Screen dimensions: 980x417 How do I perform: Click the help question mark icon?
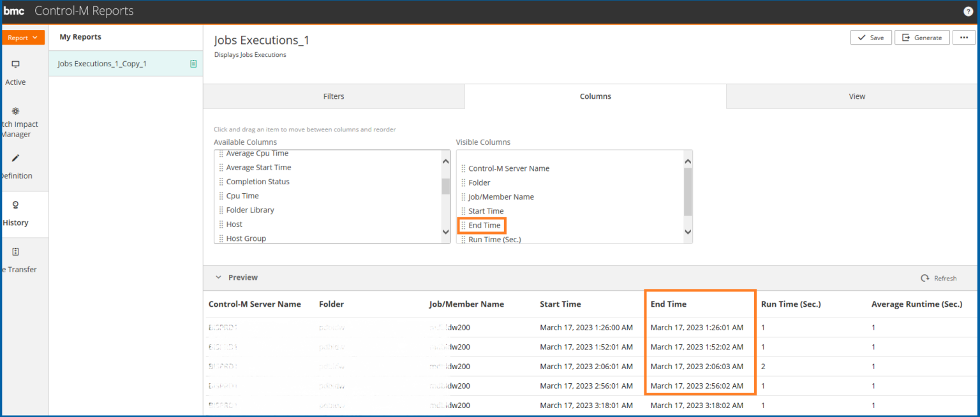(968, 11)
